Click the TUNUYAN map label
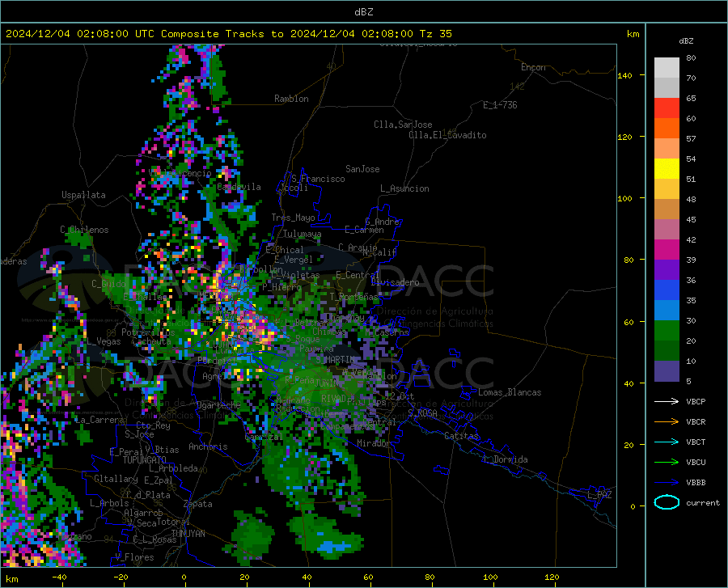This screenshot has width=728, height=588. tap(188, 534)
